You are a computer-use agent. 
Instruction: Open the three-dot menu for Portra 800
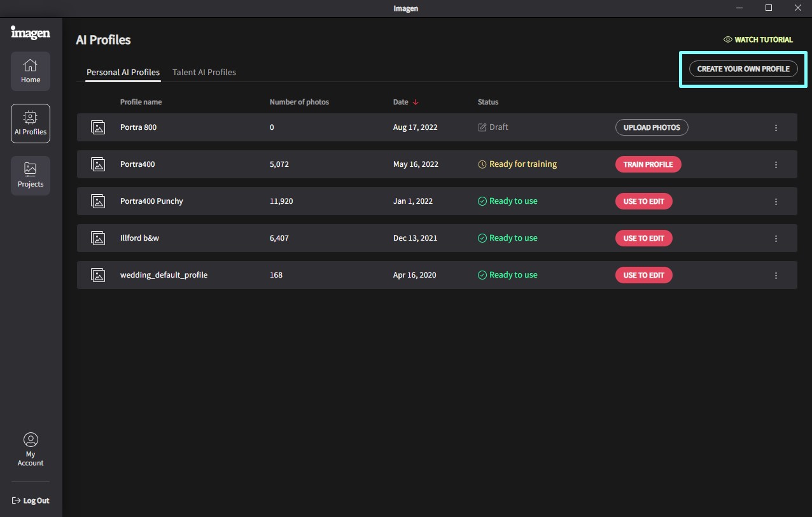coord(776,127)
